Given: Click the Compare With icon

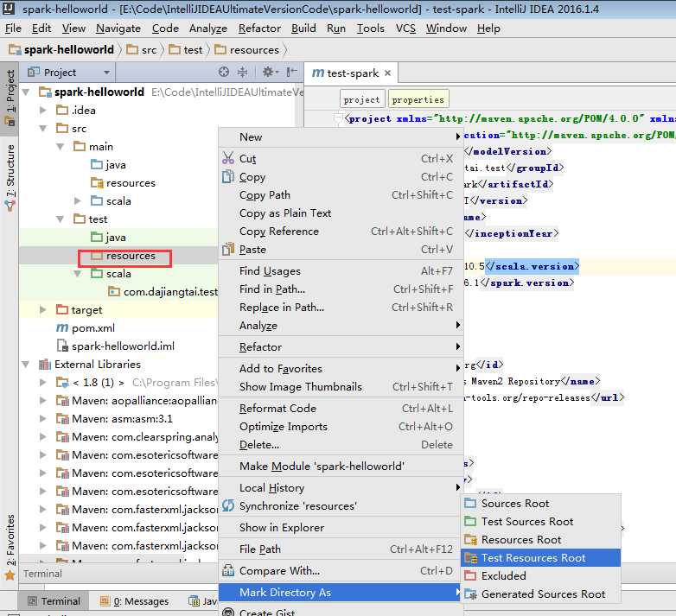Looking at the screenshot, I should click(x=228, y=570).
